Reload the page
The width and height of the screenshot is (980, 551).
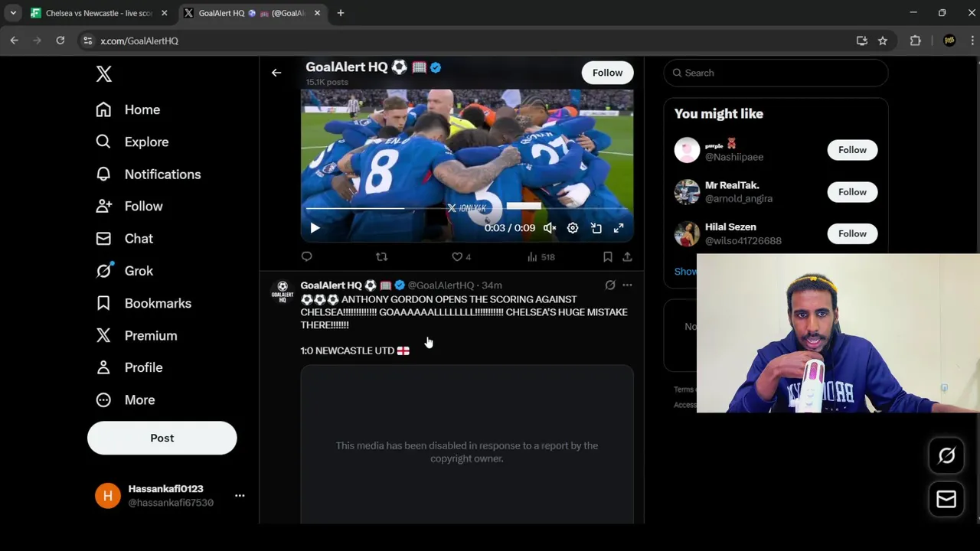click(60, 41)
